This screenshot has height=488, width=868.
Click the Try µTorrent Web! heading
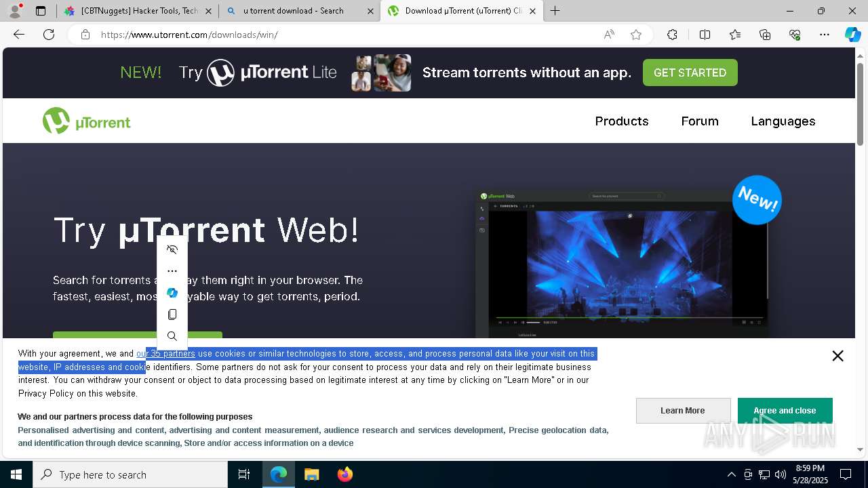pos(206,230)
